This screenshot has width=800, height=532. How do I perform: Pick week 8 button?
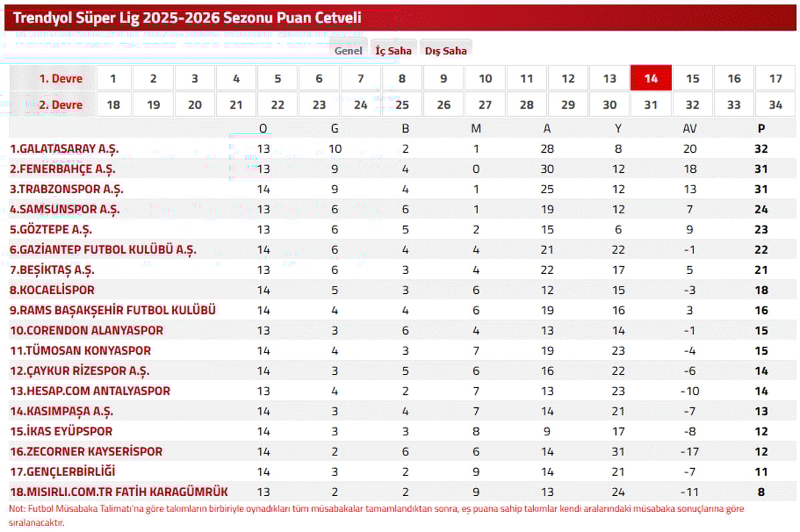pyautogui.click(x=402, y=78)
